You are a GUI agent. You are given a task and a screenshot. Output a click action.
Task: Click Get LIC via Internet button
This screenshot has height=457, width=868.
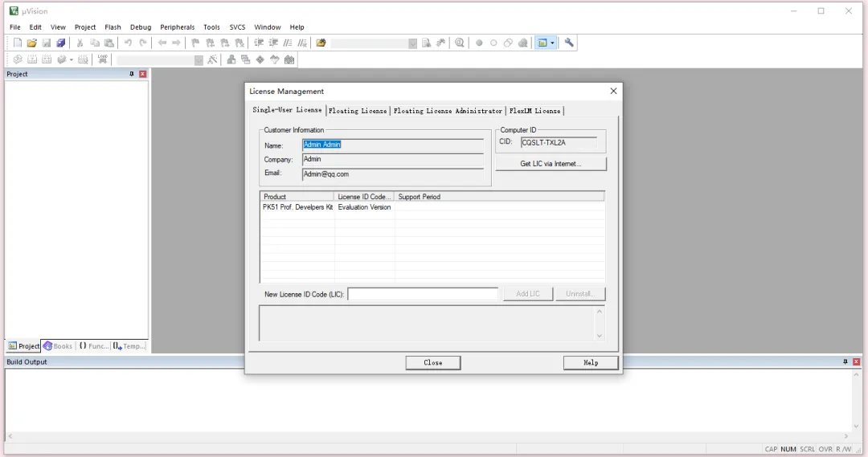tap(551, 164)
